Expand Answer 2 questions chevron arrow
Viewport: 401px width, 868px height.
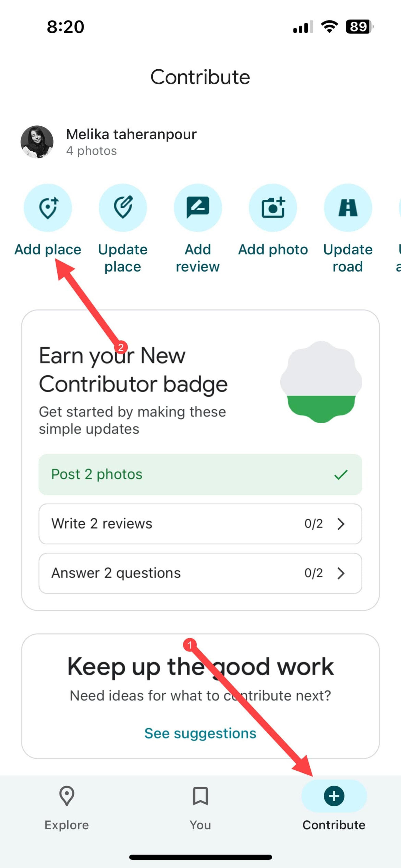pos(341,573)
